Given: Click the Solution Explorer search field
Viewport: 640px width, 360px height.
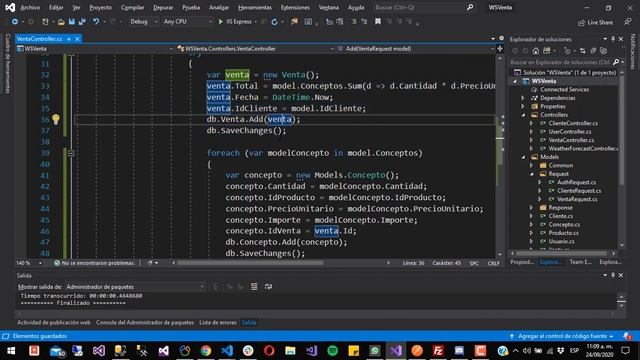Looking at the screenshot, I should tap(560, 62).
